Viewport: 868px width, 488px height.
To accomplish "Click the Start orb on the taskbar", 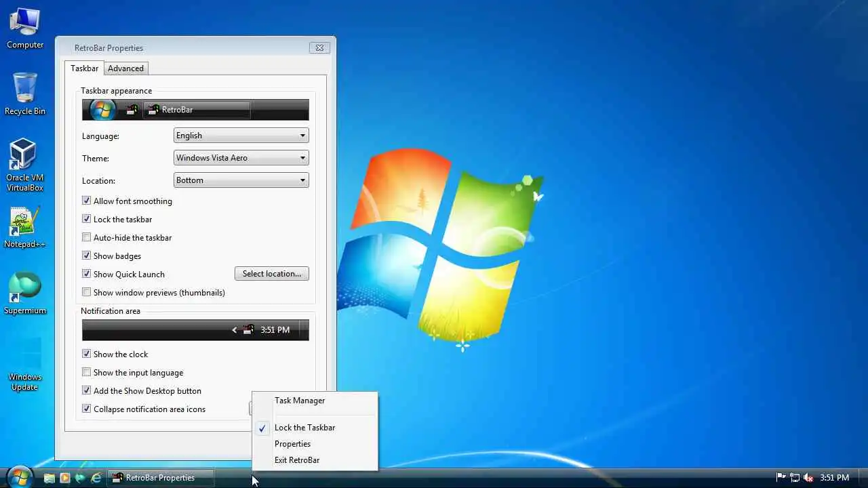I will [x=19, y=477].
